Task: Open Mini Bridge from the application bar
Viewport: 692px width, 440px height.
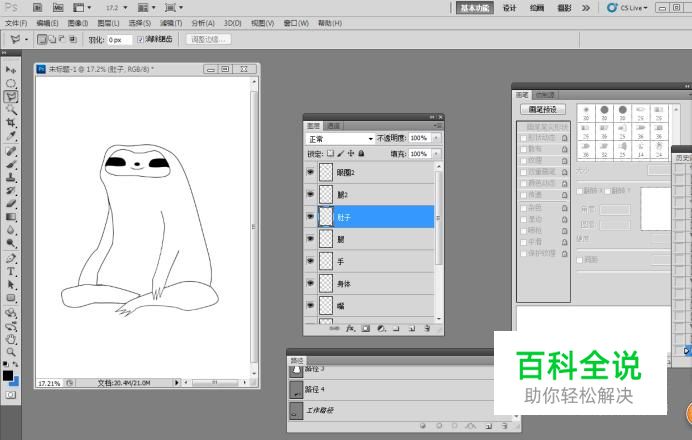Action: point(58,8)
